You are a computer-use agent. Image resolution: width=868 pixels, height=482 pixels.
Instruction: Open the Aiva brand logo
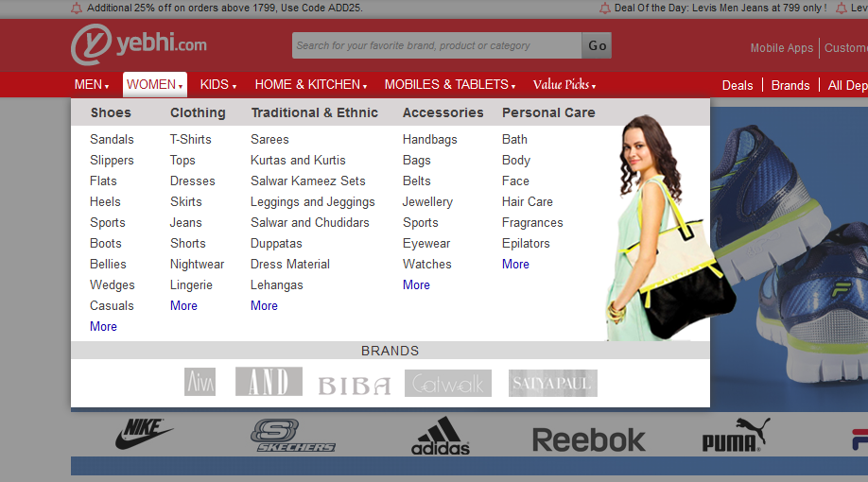200,382
